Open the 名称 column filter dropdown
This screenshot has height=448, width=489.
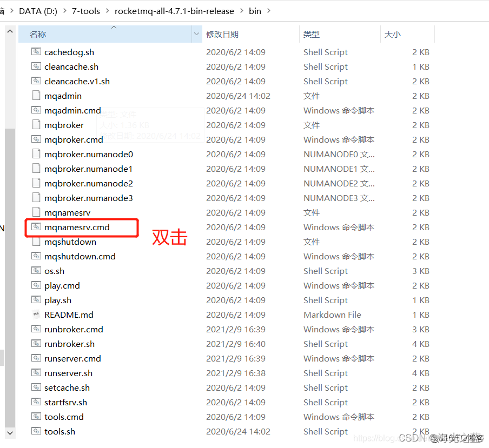pos(196,34)
